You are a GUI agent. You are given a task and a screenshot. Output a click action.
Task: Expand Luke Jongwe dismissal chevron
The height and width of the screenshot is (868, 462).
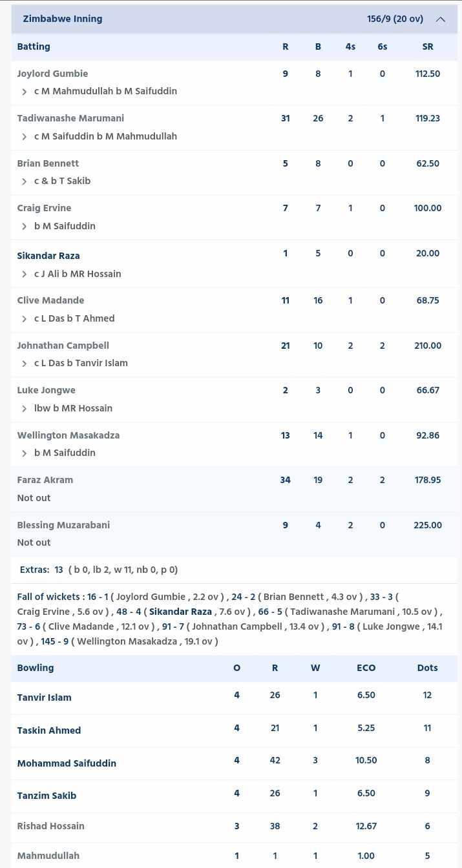pos(25,409)
